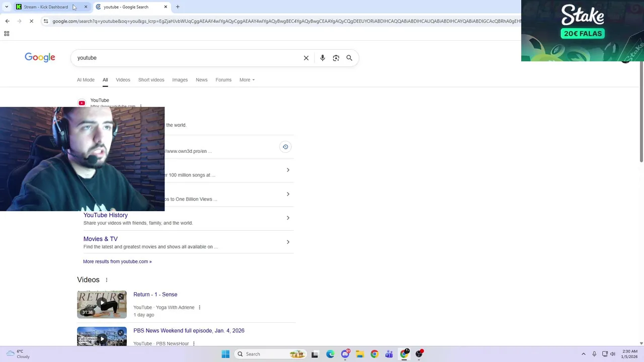Screen dimensions: 644x362
Task: Open the Movies & TV sitelink
Action: 101,239
